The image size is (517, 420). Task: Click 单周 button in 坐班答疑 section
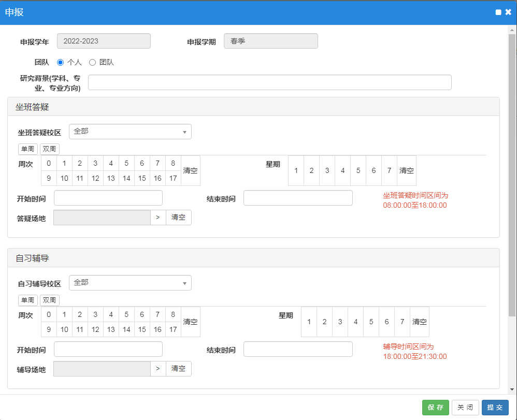[28, 149]
